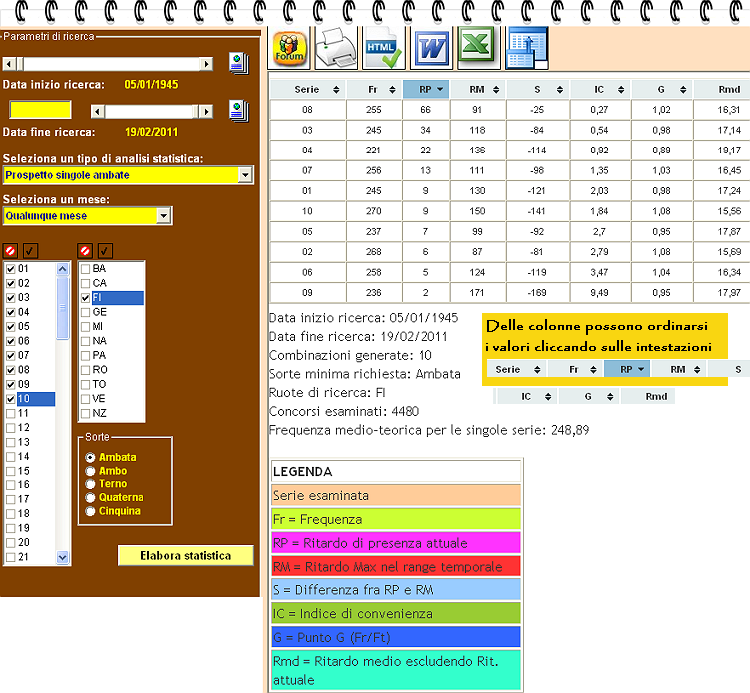This screenshot has height=693, width=750.
Task: Export results to Word icon
Action: tap(432, 48)
